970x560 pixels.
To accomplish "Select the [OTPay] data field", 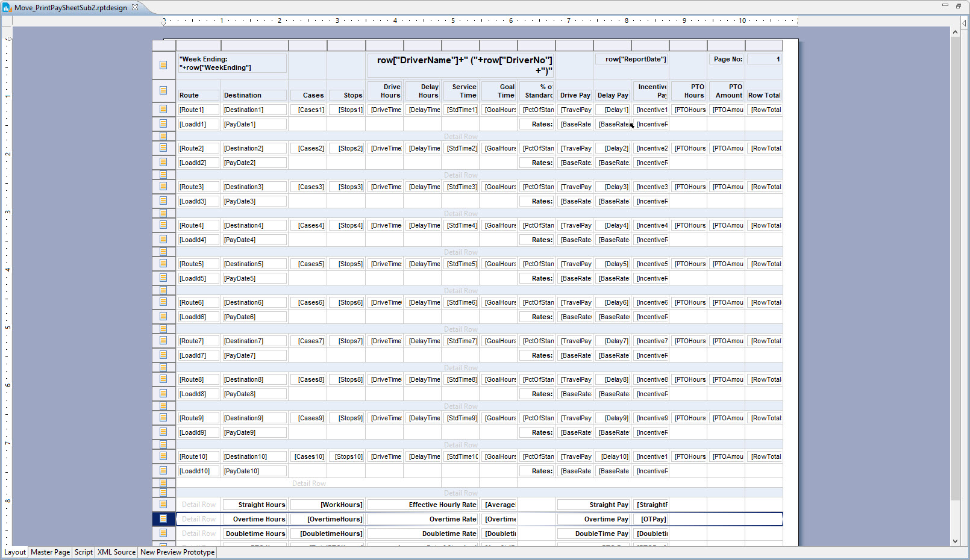I will pyautogui.click(x=650, y=519).
